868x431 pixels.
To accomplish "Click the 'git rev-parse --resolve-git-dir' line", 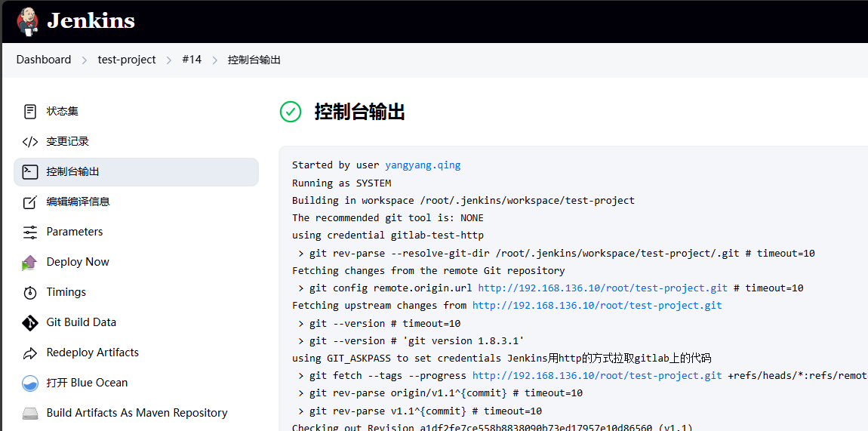I will pos(556,254).
